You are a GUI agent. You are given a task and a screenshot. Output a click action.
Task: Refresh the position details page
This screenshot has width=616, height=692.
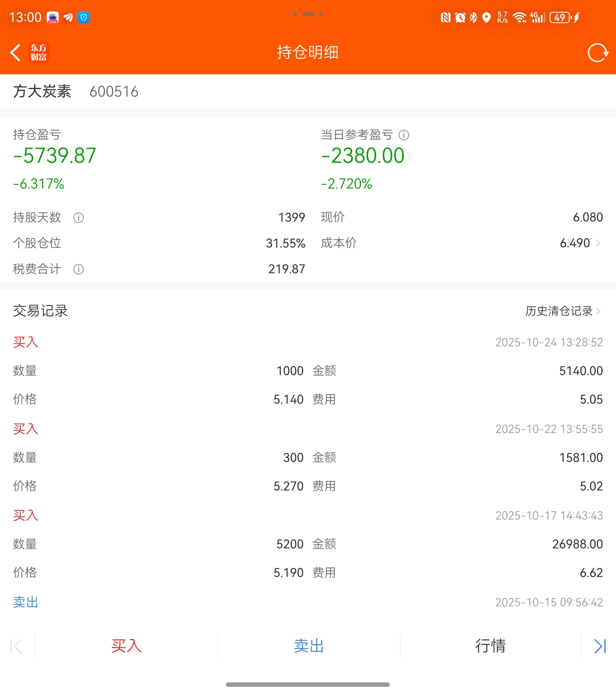tap(597, 52)
